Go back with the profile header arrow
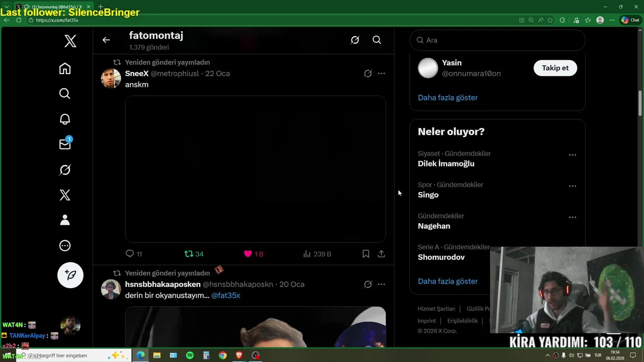 (x=106, y=40)
